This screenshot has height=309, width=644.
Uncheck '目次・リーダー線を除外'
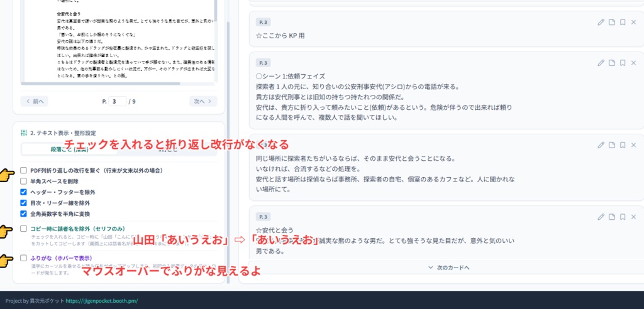click(23, 203)
